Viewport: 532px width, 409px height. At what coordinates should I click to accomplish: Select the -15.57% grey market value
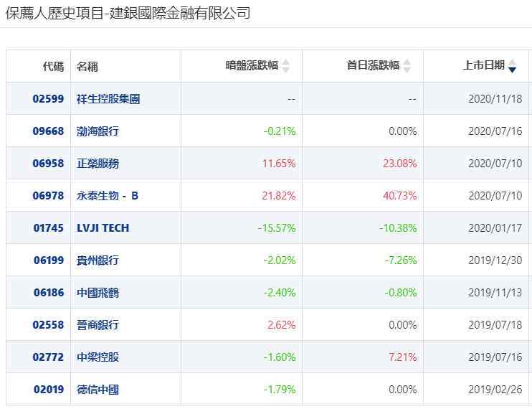coord(277,227)
